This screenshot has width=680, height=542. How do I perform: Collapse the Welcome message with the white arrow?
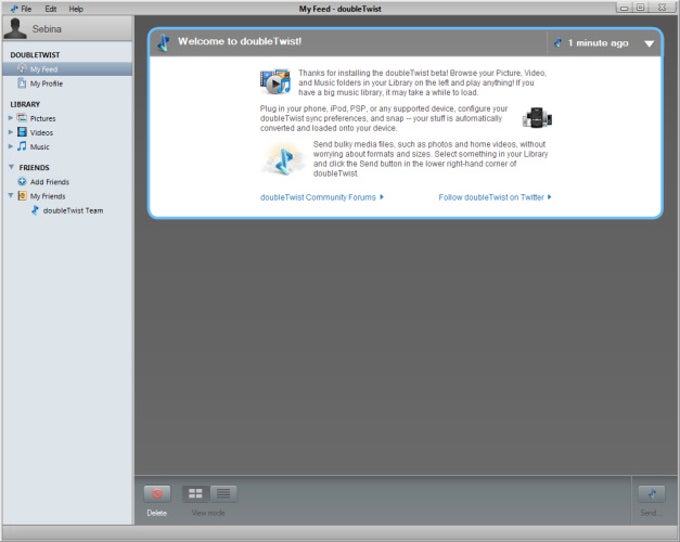(649, 43)
